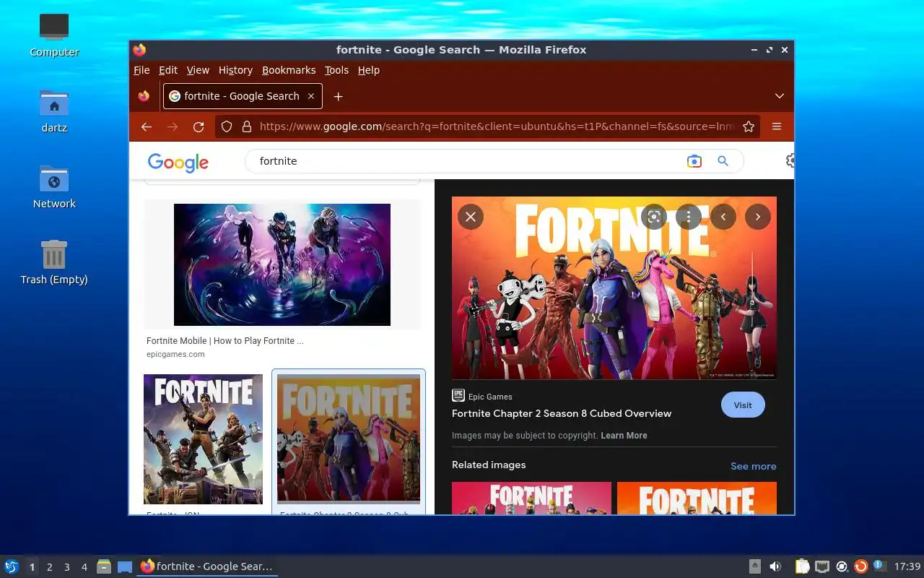The width and height of the screenshot is (924, 578).
Task: Open the start menu in the taskbar
Action: (x=12, y=566)
